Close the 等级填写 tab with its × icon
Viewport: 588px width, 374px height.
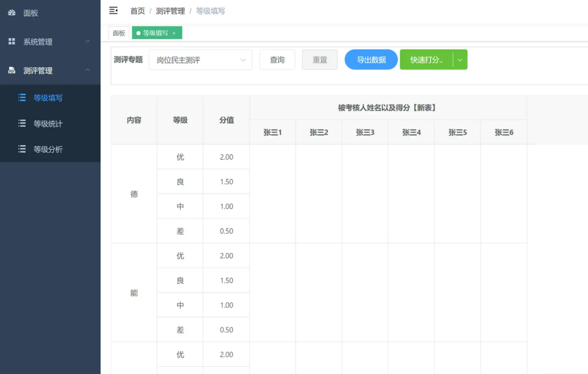click(174, 33)
